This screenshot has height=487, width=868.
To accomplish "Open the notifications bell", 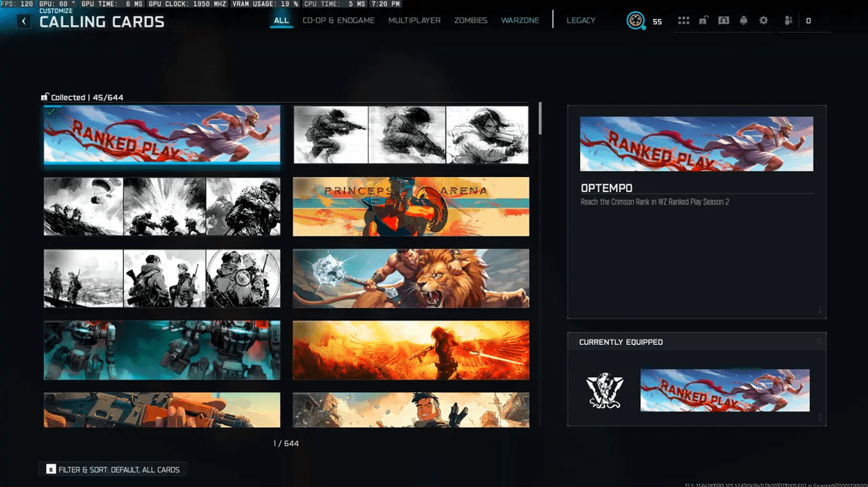I will coord(743,20).
